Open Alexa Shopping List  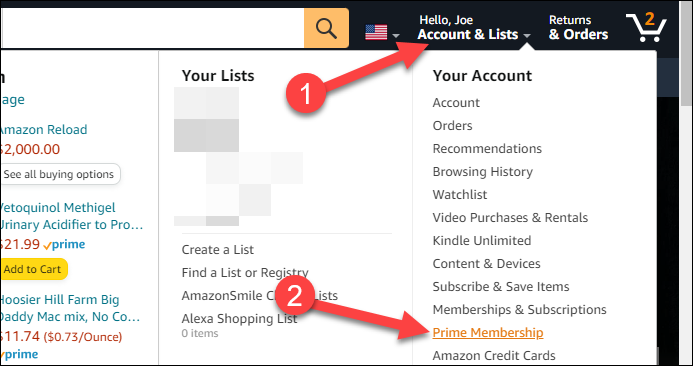[239, 318]
